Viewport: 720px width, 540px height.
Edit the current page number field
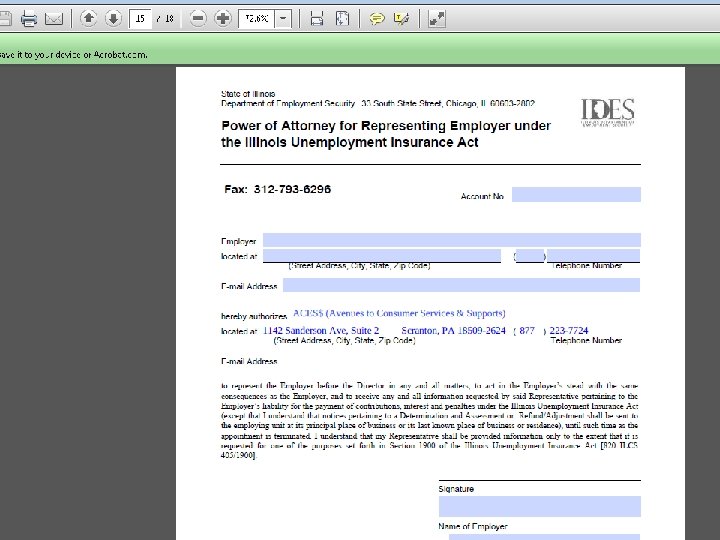(x=140, y=19)
